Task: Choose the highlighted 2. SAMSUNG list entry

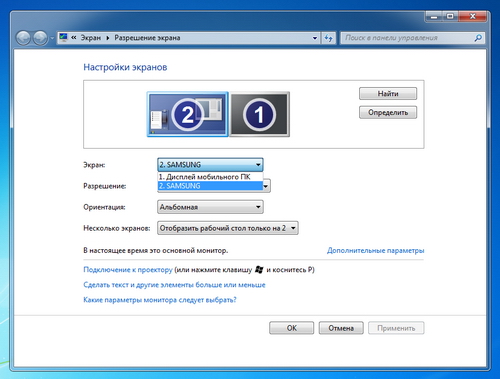Action: pos(210,186)
